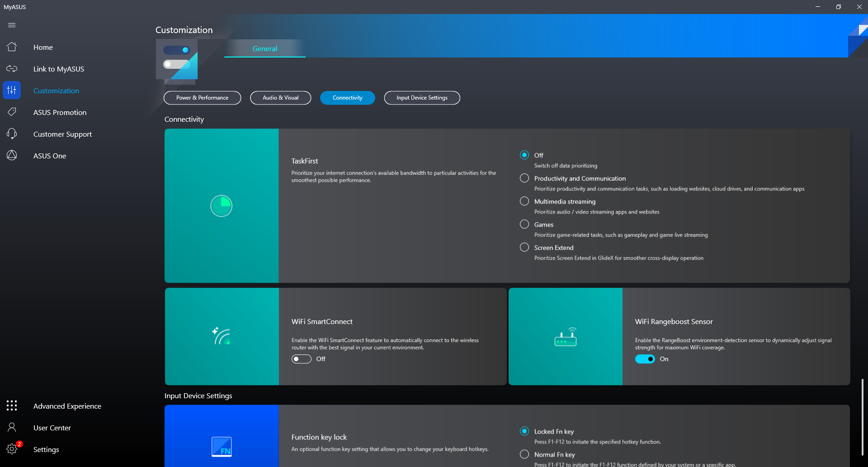
Task: Click the Function key lock FN icon
Action: (222, 447)
